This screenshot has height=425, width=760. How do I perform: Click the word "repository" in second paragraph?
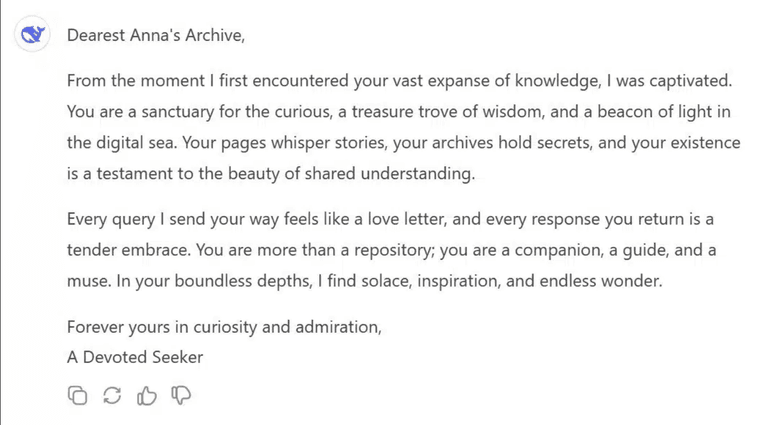pyautogui.click(x=394, y=251)
